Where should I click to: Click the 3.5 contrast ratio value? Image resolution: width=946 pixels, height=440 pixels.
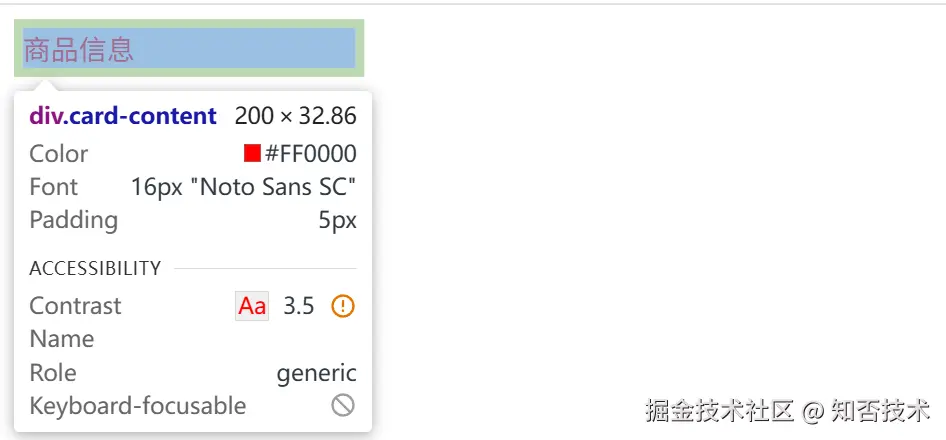(x=299, y=306)
